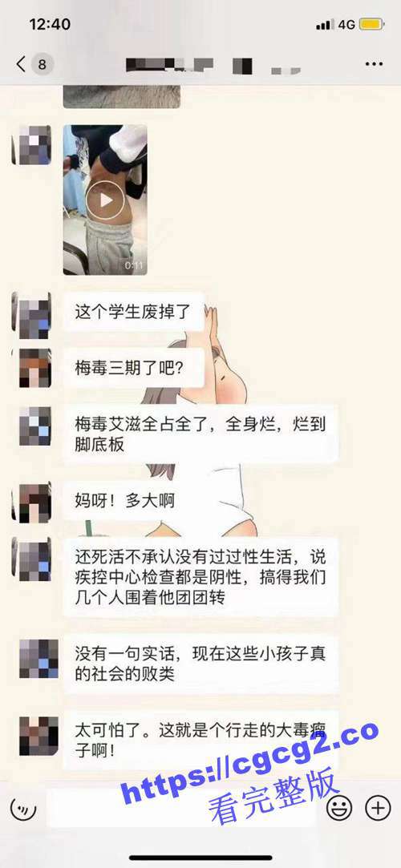Tap the back arrow in the chat header

[x=21, y=64]
